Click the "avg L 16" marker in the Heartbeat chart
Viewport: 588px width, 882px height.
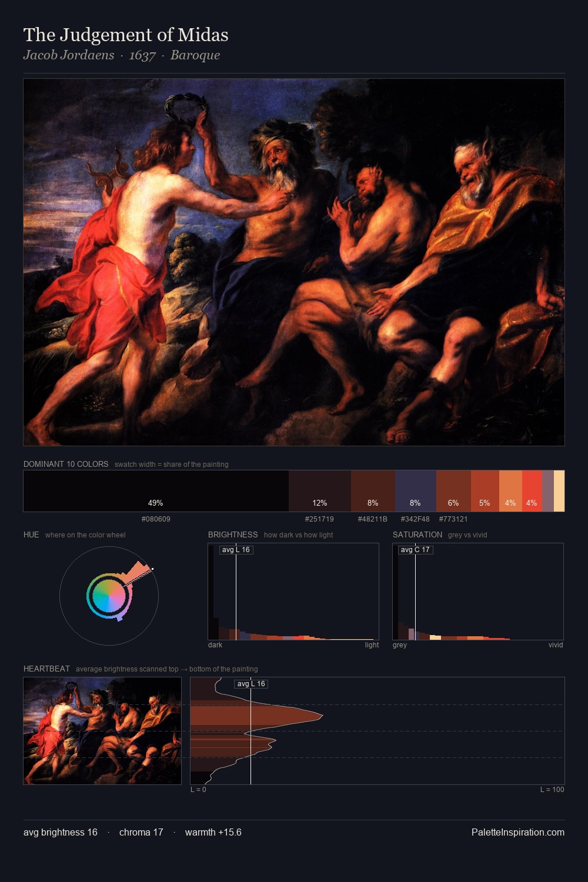pos(251,684)
